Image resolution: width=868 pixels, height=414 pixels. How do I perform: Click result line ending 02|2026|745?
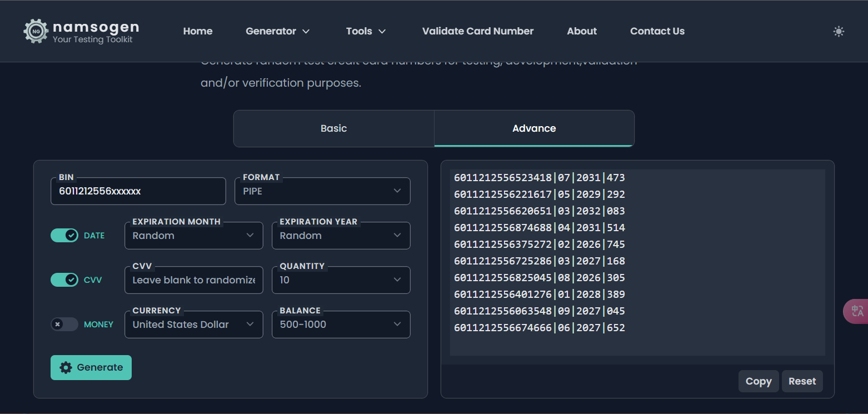540,245
